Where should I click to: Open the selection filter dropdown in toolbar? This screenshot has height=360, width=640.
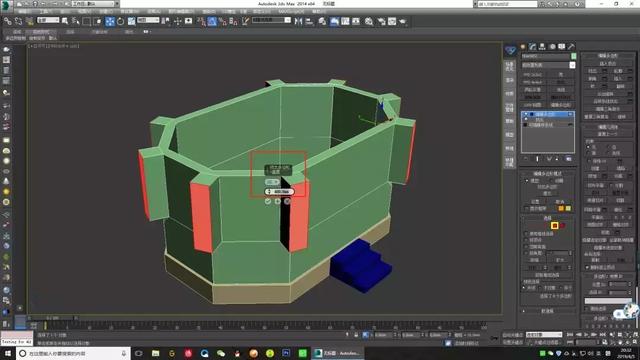[x=48, y=20]
